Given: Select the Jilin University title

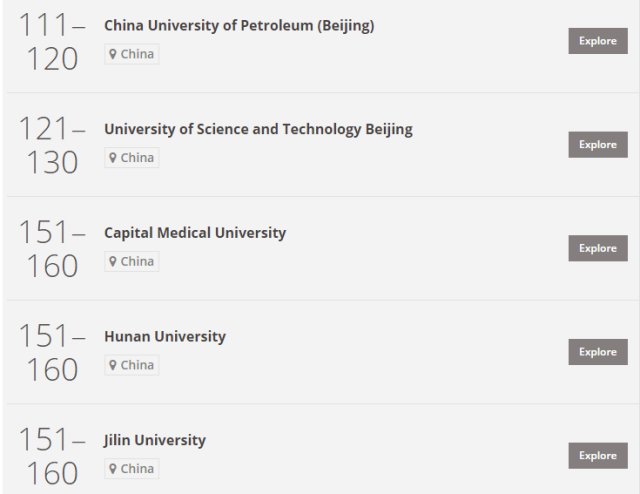Looking at the screenshot, I should click(x=155, y=440).
